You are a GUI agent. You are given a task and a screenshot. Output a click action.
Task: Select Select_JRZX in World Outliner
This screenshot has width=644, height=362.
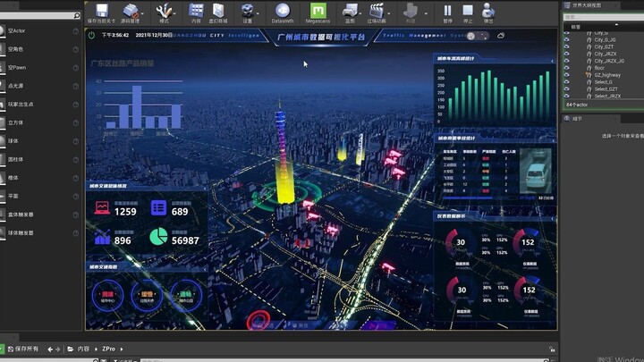[607, 96]
